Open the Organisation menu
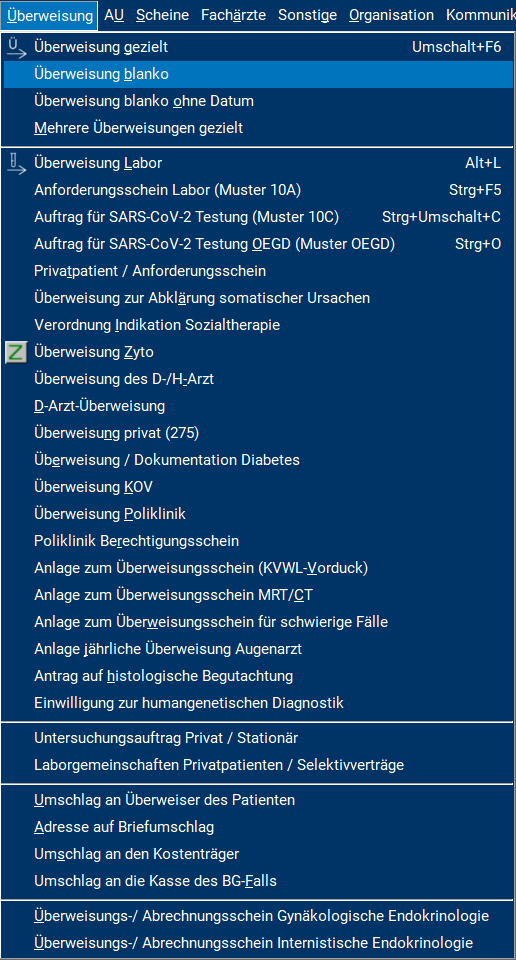This screenshot has width=516, height=960. click(x=391, y=15)
